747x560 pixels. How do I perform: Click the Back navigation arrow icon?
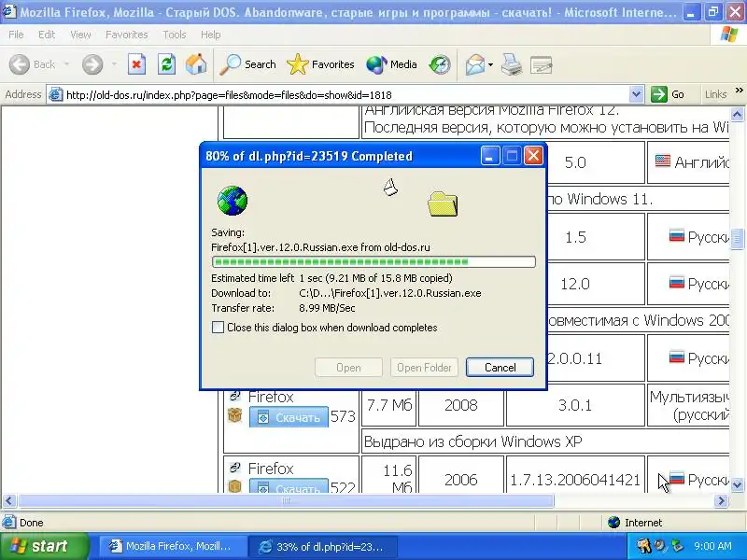(x=20, y=64)
